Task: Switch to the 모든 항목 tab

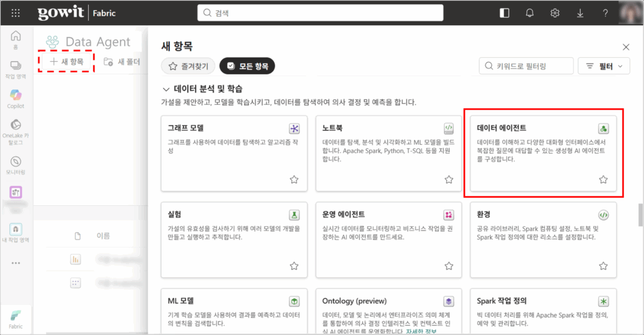Action: pos(247,65)
